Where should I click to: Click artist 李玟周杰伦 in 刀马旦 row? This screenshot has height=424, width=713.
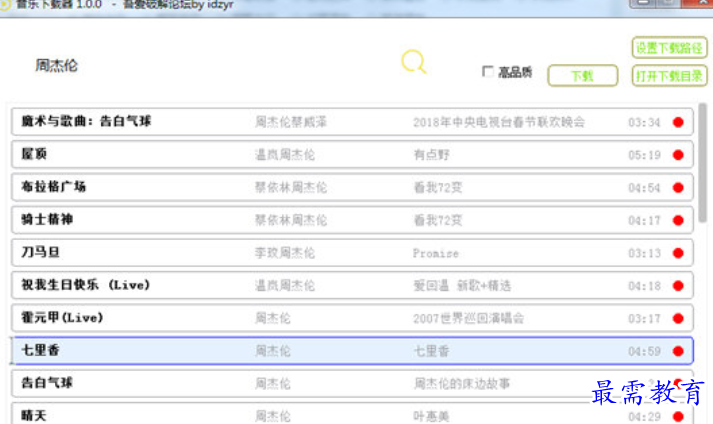285,253
